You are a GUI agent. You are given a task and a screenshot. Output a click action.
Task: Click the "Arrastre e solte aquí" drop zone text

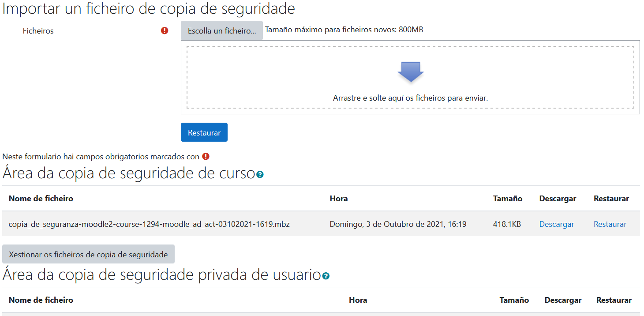click(410, 98)
